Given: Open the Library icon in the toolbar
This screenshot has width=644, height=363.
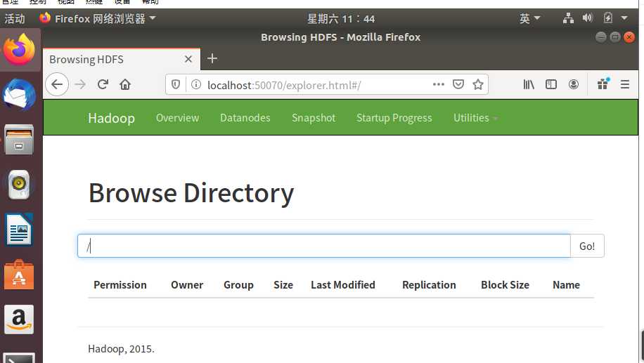Looking at the screenshot, I should (x=529, y=84).
